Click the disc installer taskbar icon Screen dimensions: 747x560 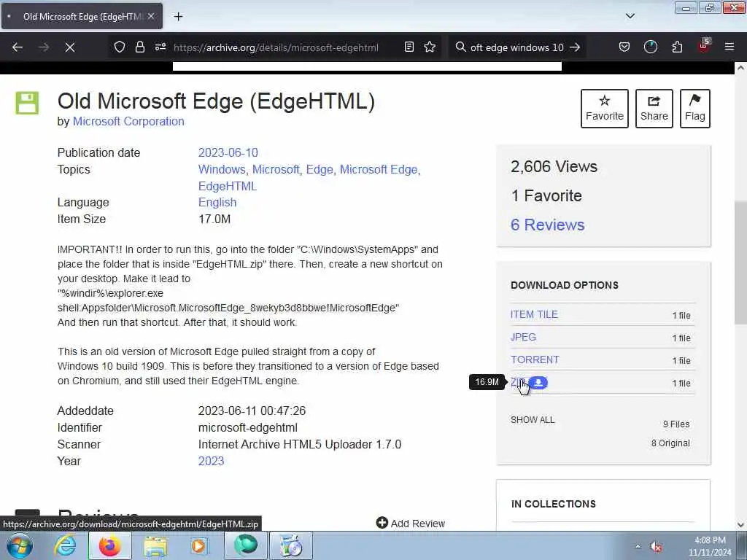point(291,545)
